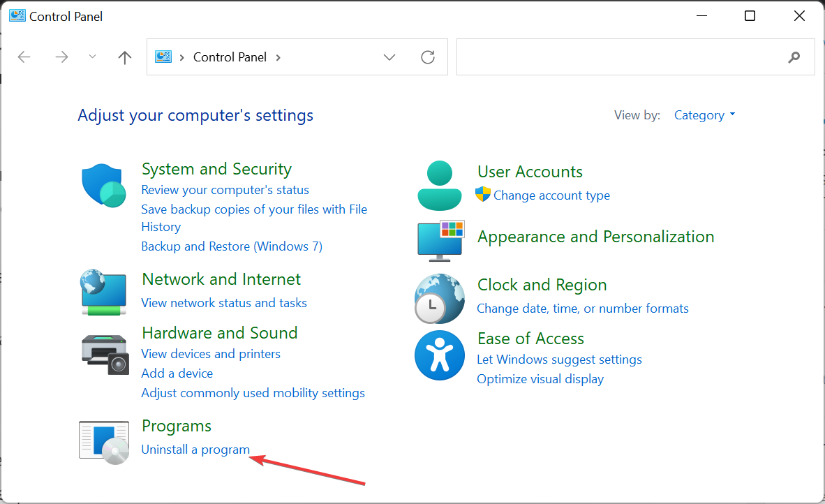825x504 pixels.
Task: Click the Clock and Region icon
Action: tap(439, 298)
